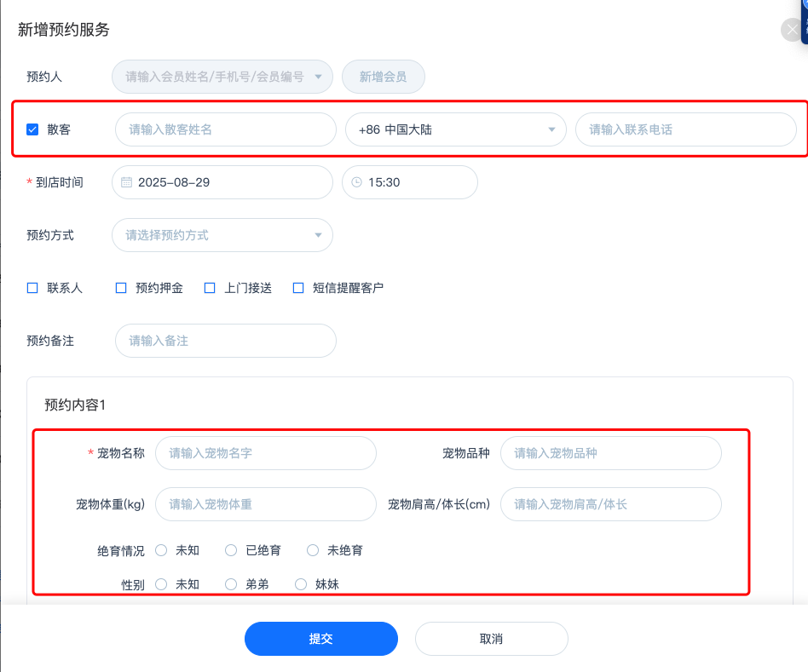Click the 宠物肩高/体长(cm) label
Screen dimensions: 808x672
439,504
